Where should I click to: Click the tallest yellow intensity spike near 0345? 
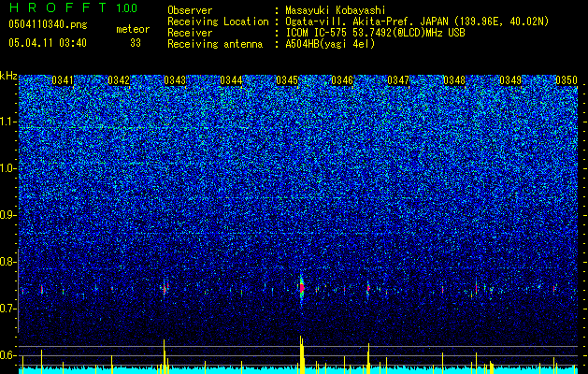(301, 354)
